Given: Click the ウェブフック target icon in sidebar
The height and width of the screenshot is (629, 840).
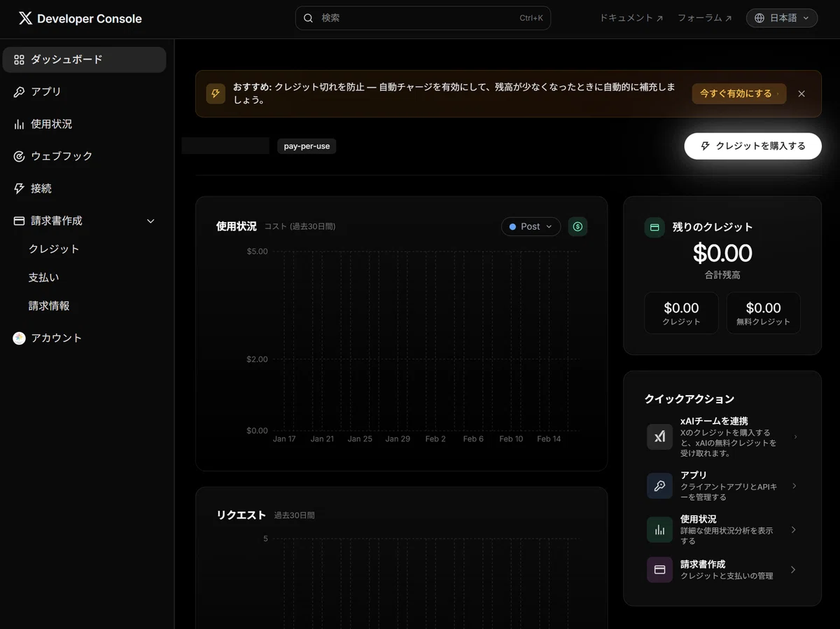Looking at the screenshot, I should pos(19,156).
